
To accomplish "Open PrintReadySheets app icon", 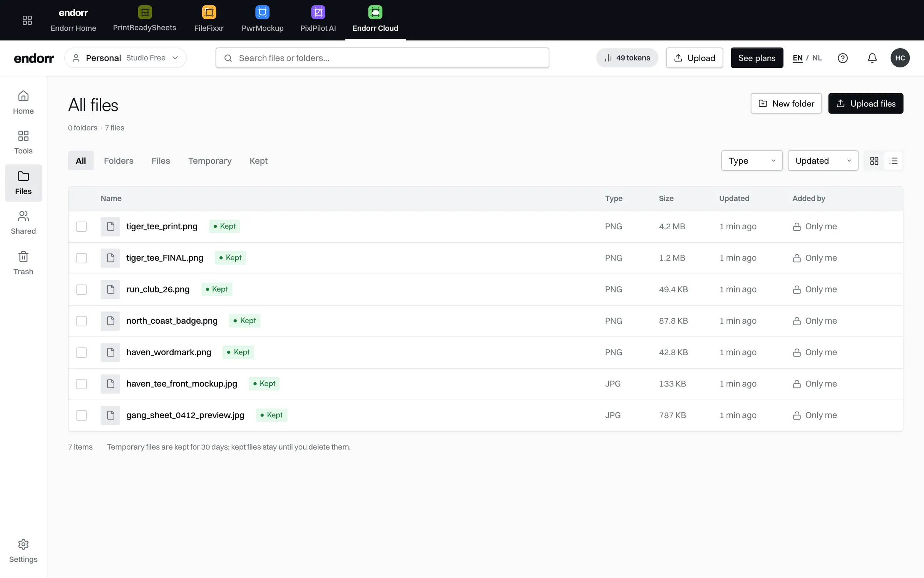I will [x=145, y=12].
